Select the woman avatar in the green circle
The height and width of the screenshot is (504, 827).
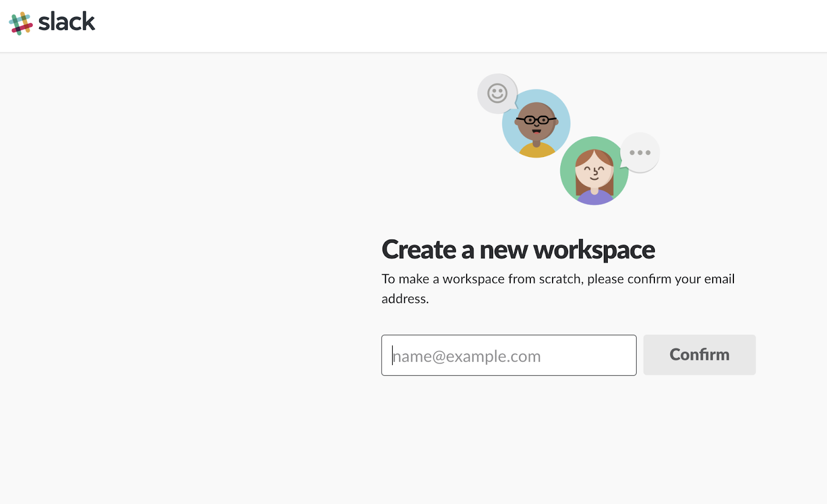[594, 170]
